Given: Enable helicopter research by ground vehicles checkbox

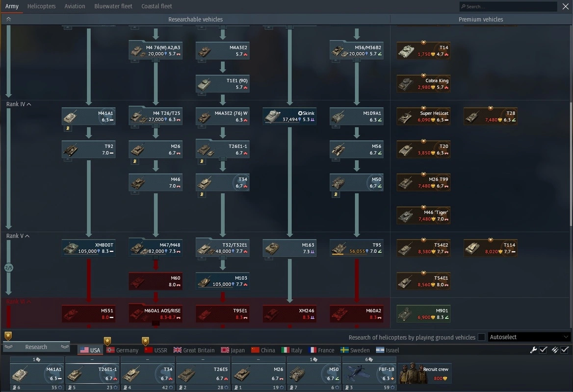Looking at the screenshot, I should tap(481, 337).
